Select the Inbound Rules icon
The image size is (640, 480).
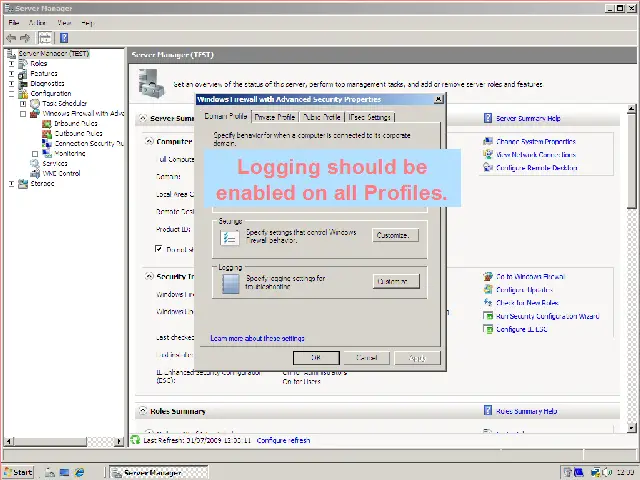(x=47, y=124)
